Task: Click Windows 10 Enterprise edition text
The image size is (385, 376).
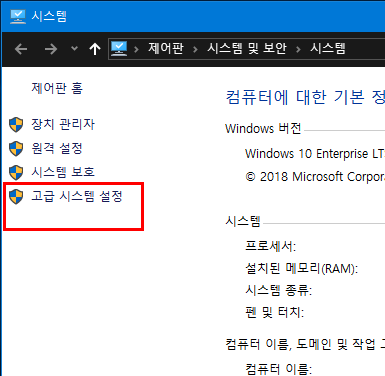Action: coord(315,154)
